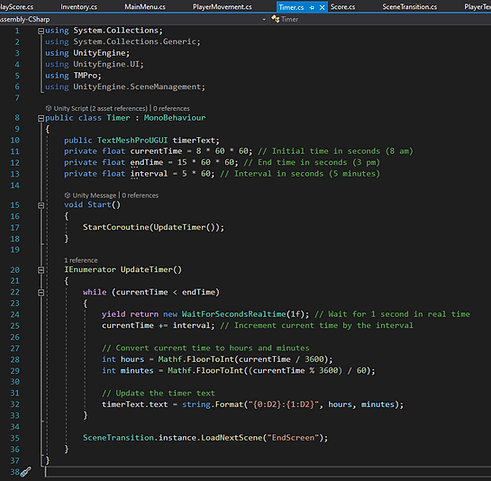Switch to the Inventory.cs tab

click(x=79, y=7)
